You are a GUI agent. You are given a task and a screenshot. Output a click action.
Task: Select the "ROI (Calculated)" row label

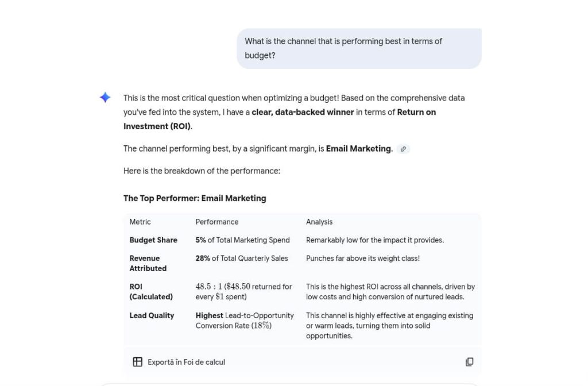(x=151, y=292)
